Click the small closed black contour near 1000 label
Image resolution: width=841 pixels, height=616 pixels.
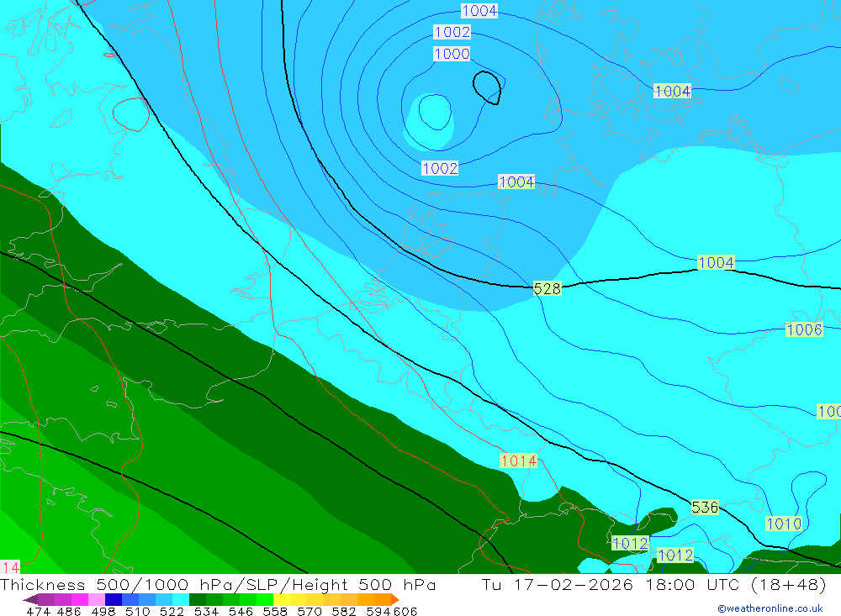pos(487,87)
